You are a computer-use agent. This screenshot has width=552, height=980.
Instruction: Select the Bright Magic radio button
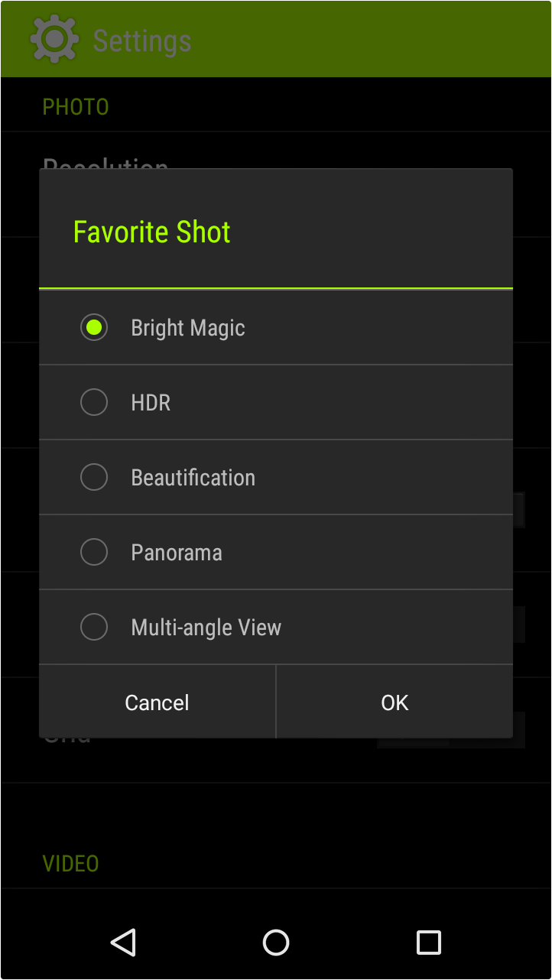94,328
